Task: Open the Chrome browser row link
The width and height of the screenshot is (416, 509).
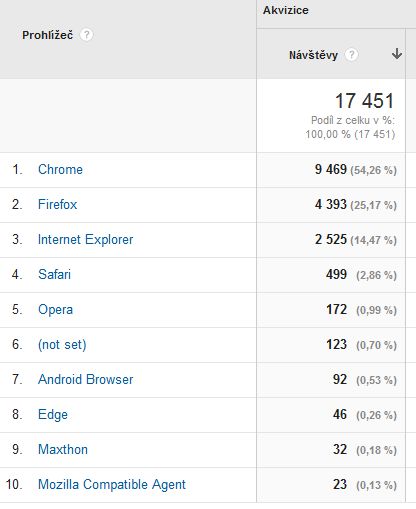Action: pos(60,169)
